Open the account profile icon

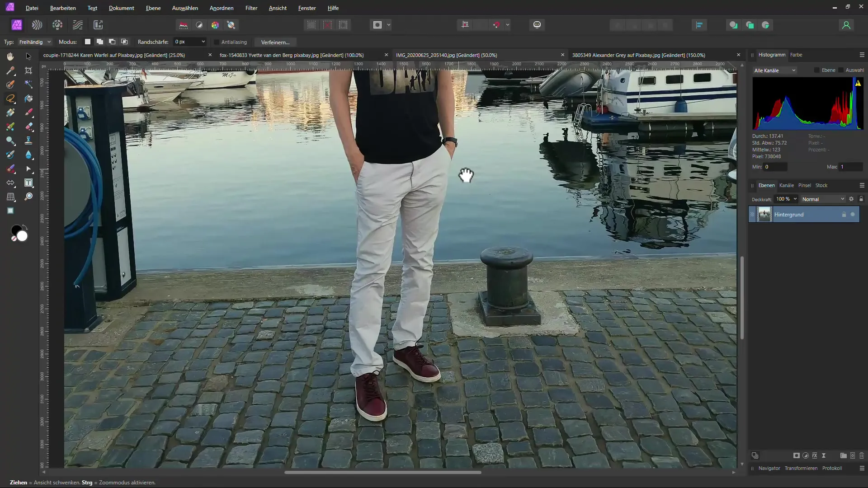[846, 25]
